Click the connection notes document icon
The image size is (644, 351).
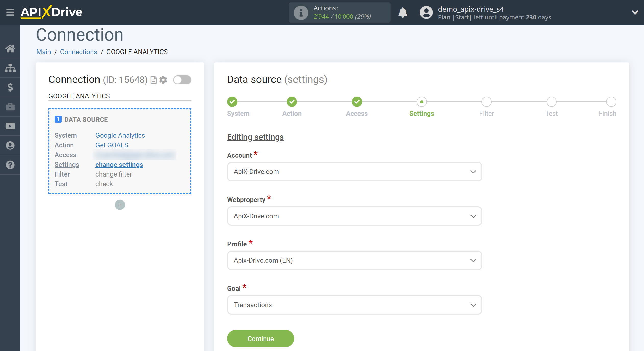(x=153, y=80)
